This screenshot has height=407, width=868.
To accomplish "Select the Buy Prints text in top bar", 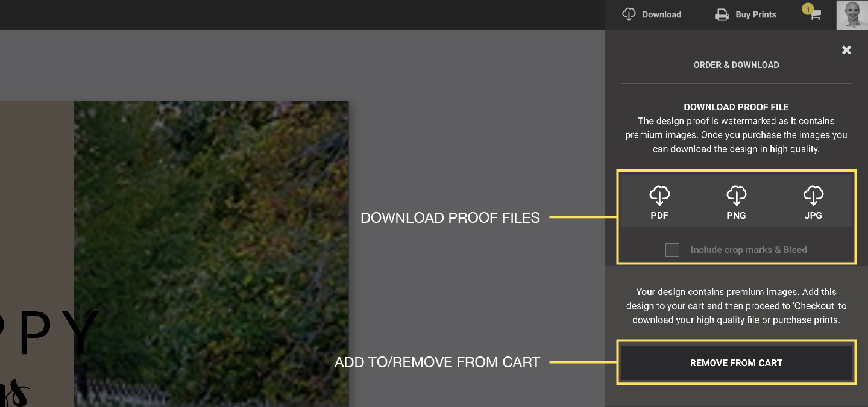I will (755, 15).
